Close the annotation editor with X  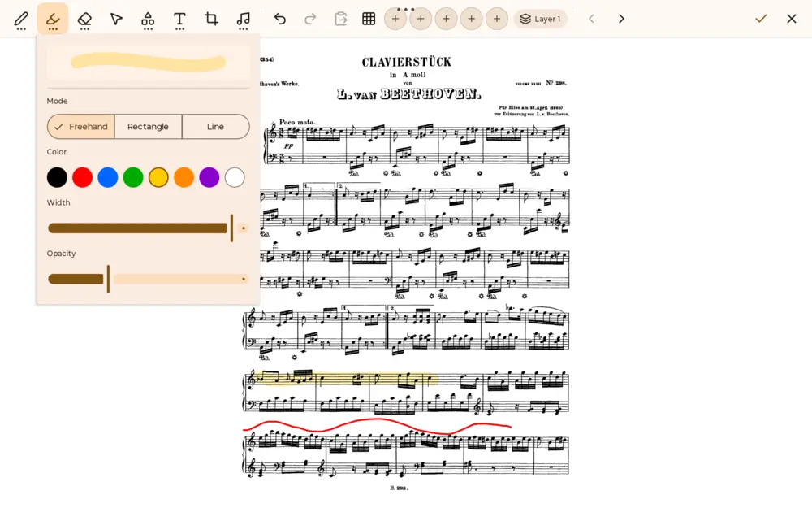791,19
